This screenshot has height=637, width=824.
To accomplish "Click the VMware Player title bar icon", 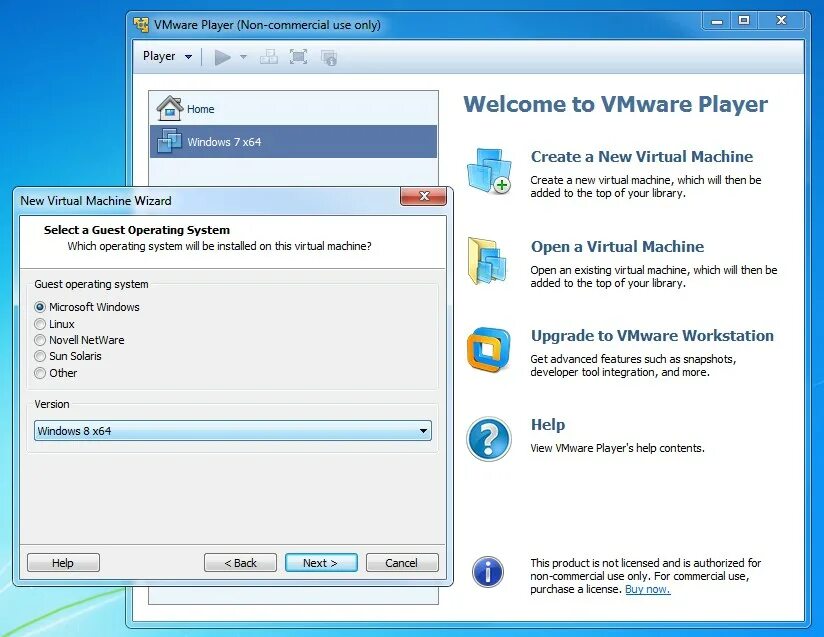I will [141, 25].
